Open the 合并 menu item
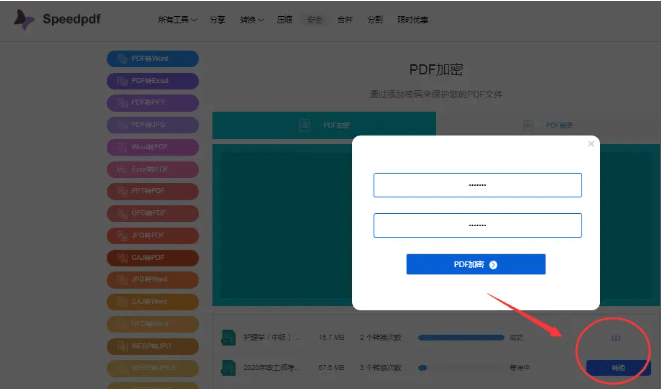The width and height of the screenshot is (661, 389). (345, 20)
